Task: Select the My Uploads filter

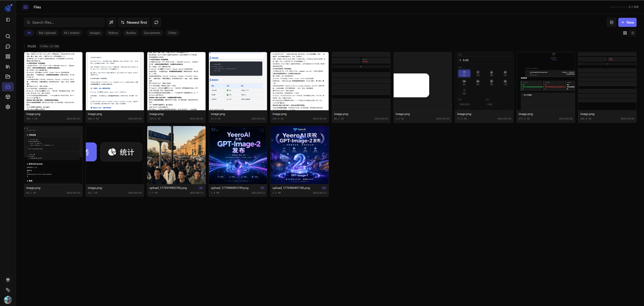Action: pyautogui.click(x=48, y=33)
